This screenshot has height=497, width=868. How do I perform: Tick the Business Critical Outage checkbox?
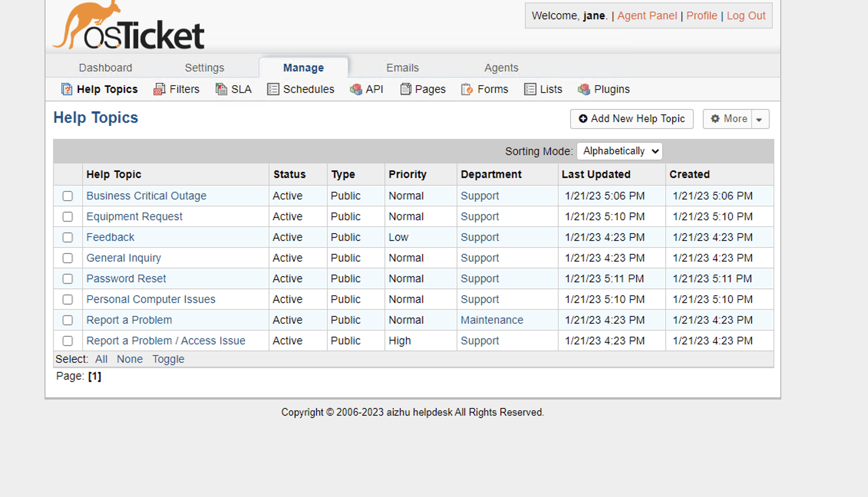[68, 196]
